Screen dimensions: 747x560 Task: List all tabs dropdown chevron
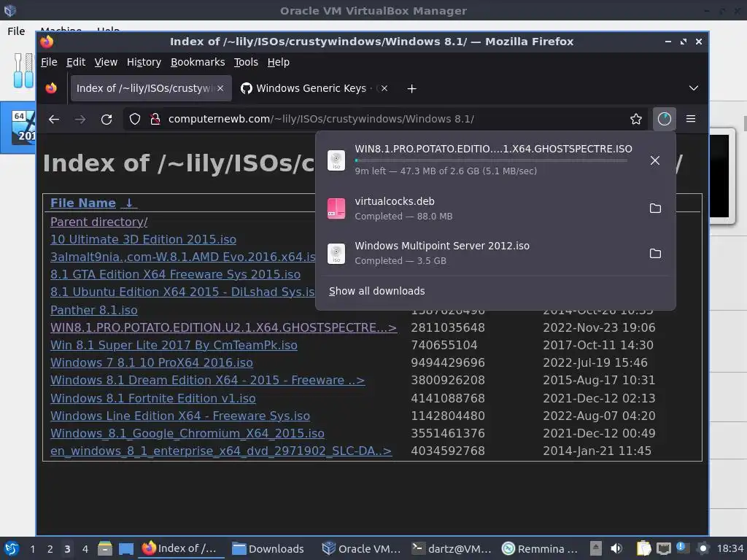(x=694, y=88)
